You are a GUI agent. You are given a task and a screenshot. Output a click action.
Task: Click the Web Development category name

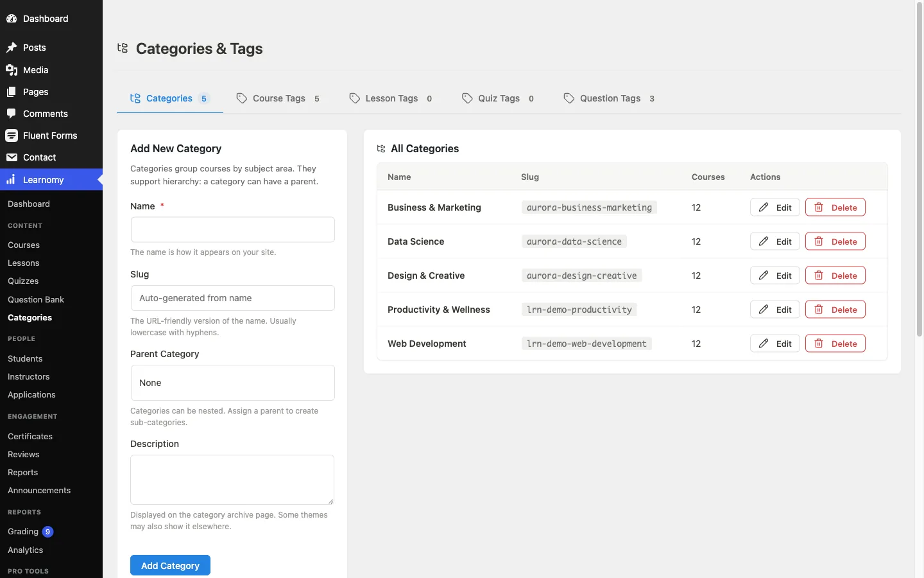pyautogui.click(x=427, y=344)
